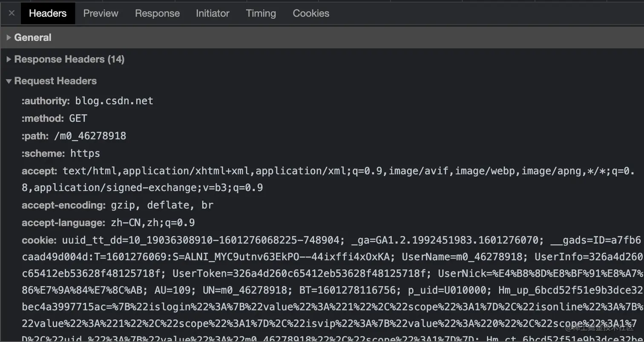Select the :authority header name

click(x=46, y=101)
